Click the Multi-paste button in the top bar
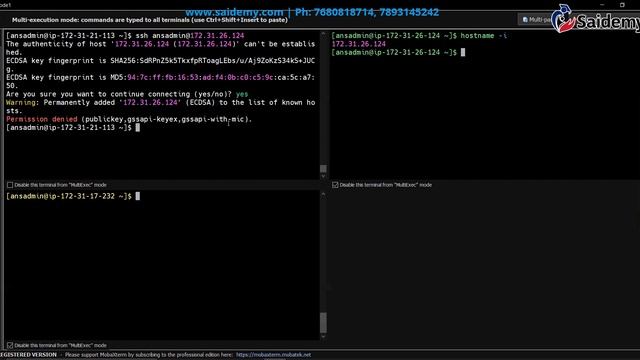 [536, 20]
